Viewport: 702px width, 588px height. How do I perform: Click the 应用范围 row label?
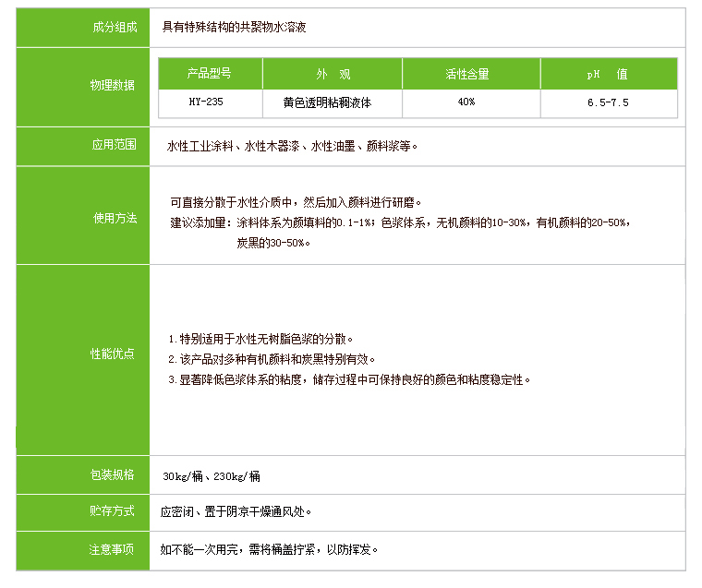[x=114, y=145]
